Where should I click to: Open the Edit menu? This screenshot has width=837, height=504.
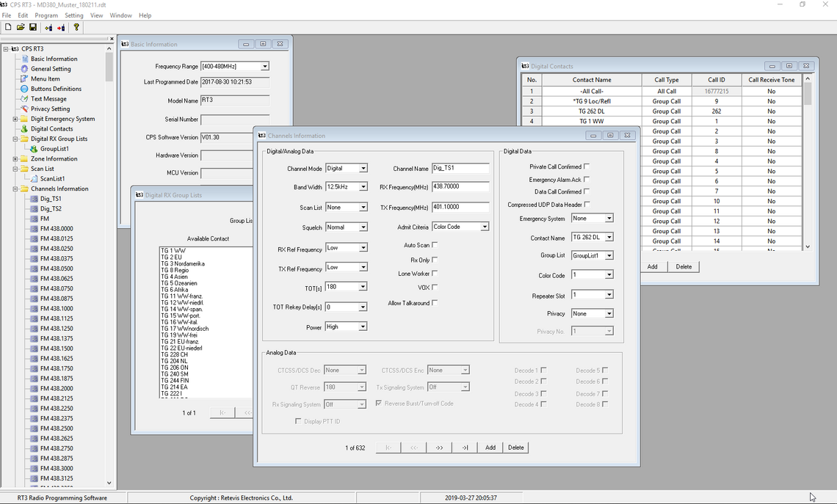click(x=23, y=15)
